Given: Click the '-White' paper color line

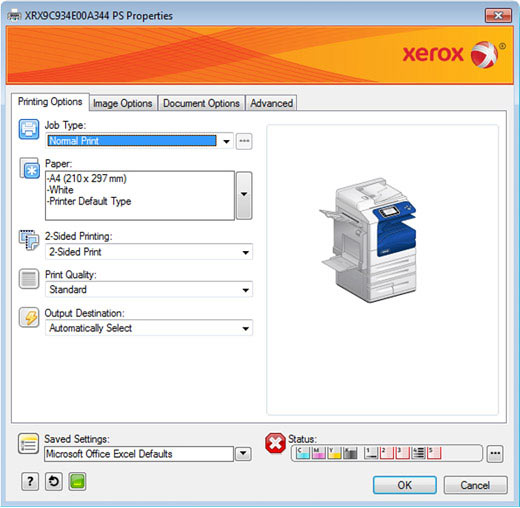Looking at the screenshot, I should click(60, 190).
